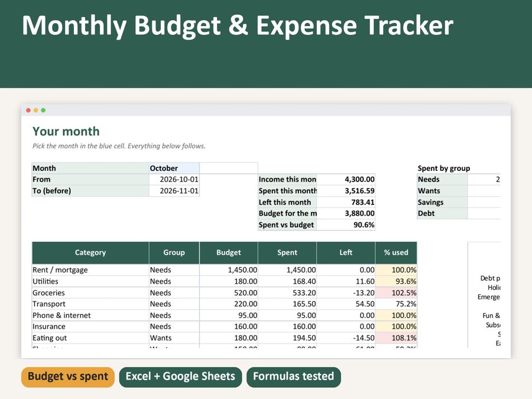Click the red 108.1% used cell
The width and height of the screenshot is (532, 399).
pyautogui.click(x=396, y=338)
